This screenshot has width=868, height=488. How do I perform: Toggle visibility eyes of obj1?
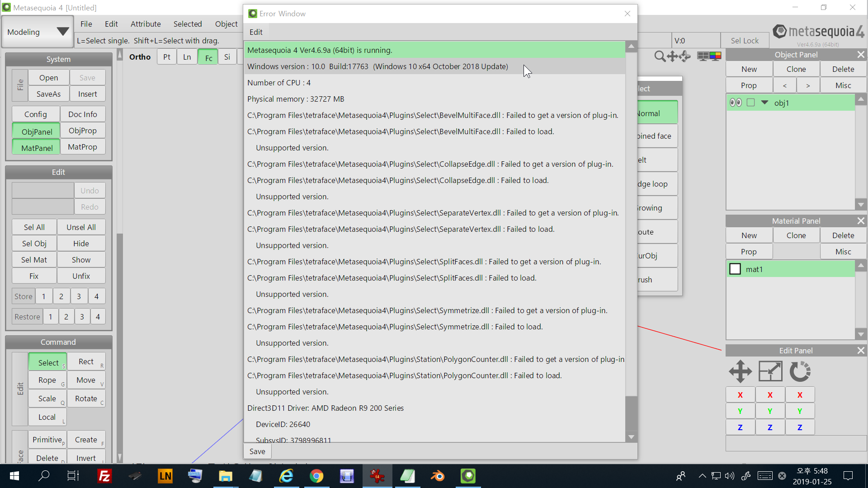(736, 103)
